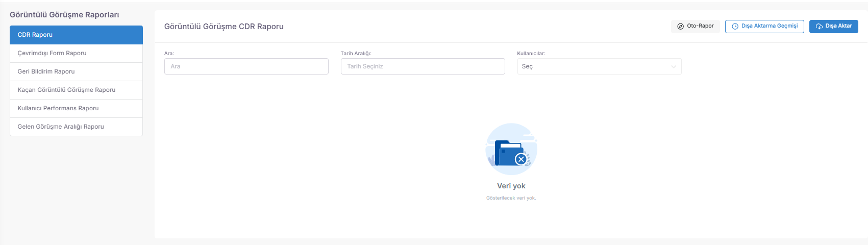Focus the Ara search field

click(246, 66)
